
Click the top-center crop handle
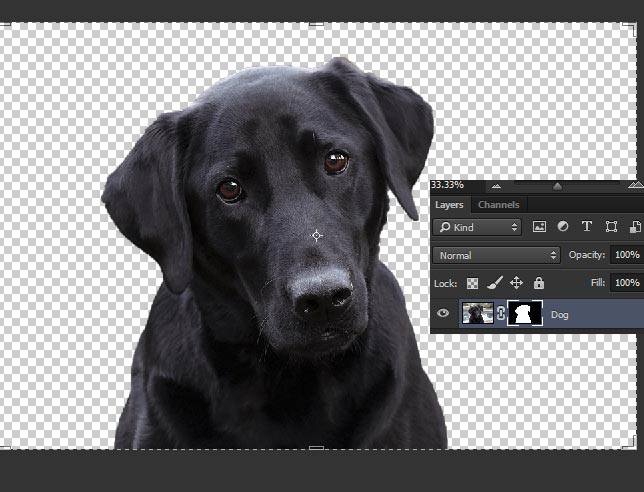tap(316, 24)
